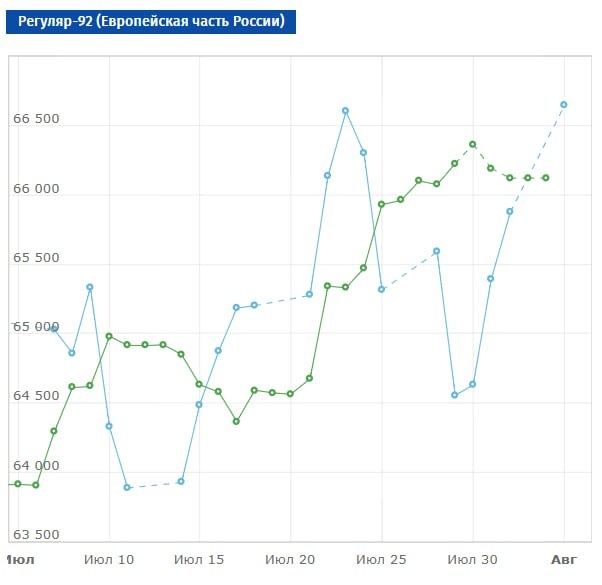
Task: Select the blue low point near Июл 29
Action: 455,395
